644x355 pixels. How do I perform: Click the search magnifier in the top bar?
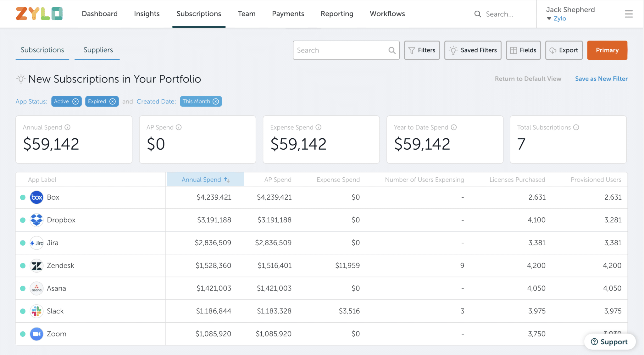(x=477, y=14)
